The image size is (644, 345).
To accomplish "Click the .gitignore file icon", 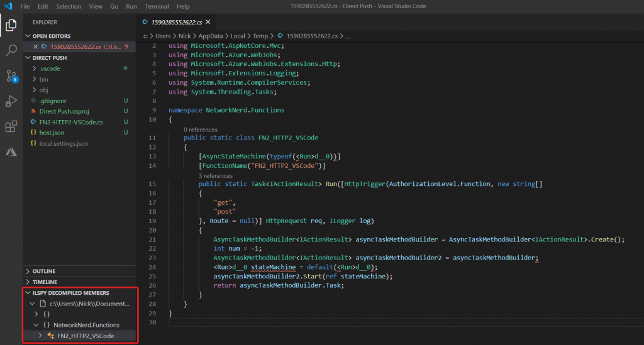I will 33,101.
